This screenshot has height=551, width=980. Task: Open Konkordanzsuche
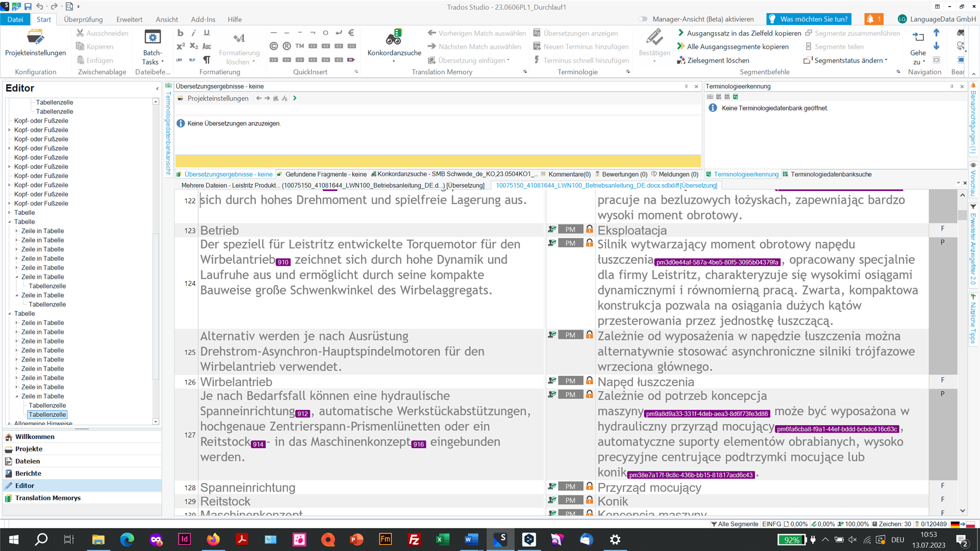coord(394,46)
